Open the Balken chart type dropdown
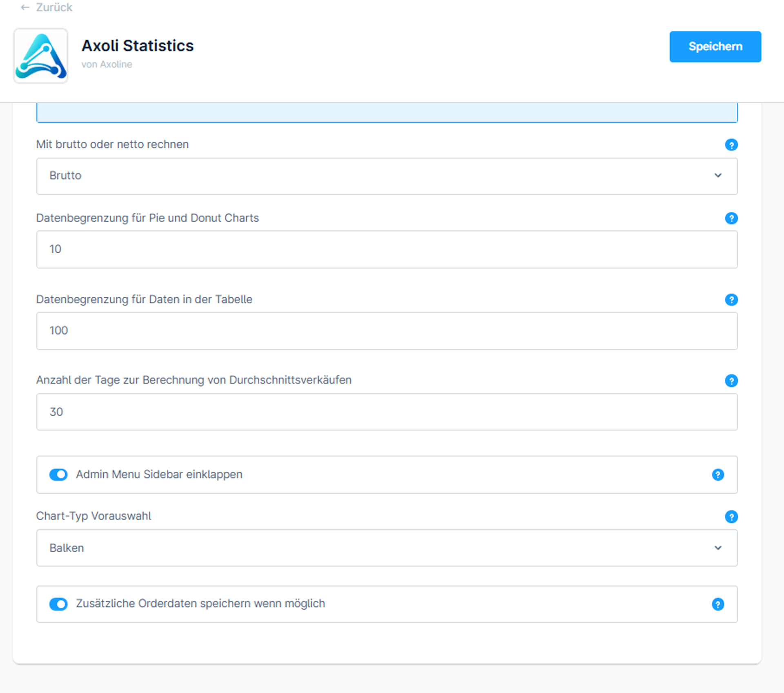Image resolution: width=784 pixels, height=693 pixels. click(x=387, y=548)
